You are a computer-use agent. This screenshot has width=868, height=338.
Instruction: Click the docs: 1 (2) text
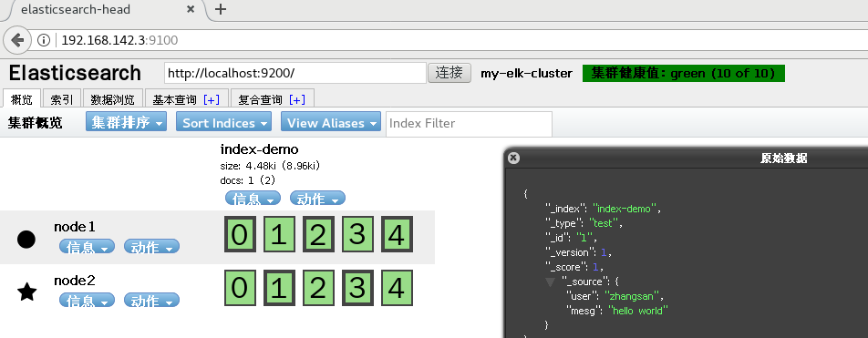click(x=247, y=180)
